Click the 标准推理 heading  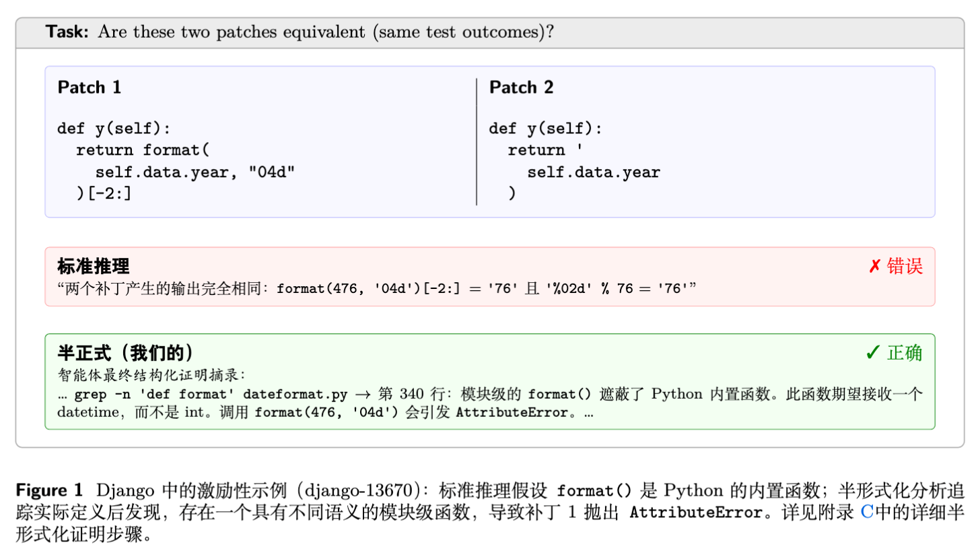tap(94, 267)
